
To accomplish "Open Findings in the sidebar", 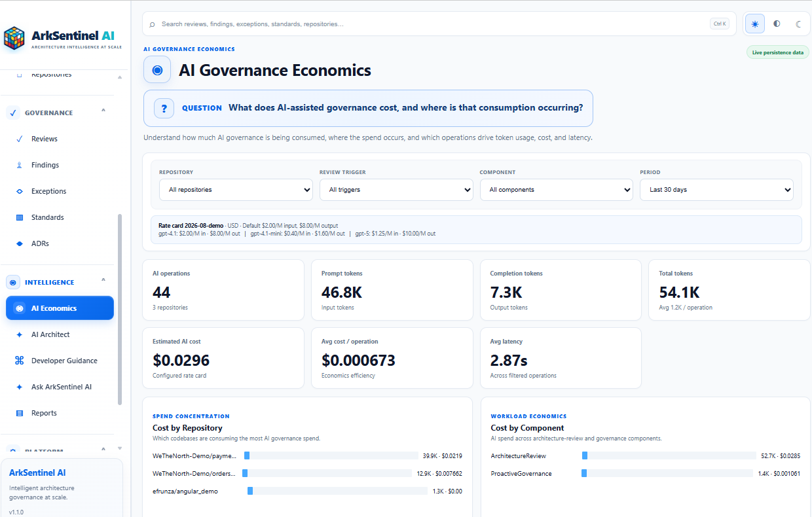I will (60, 165).
